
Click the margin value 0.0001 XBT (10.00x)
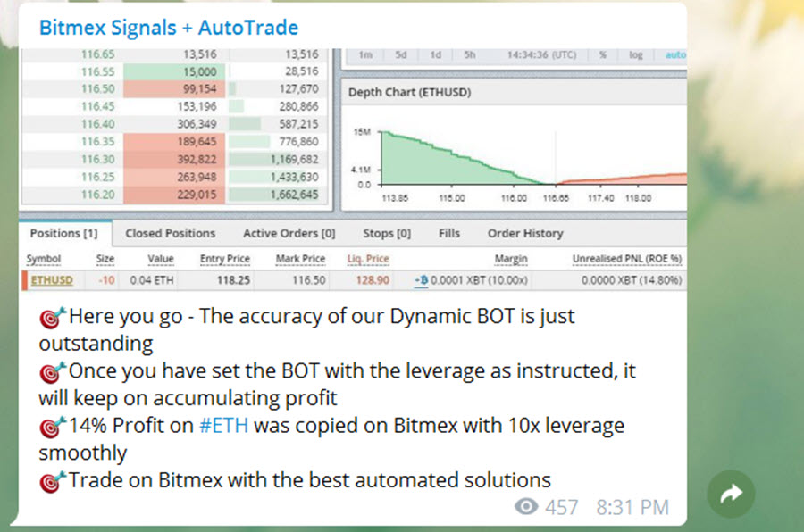tap(480, 280)
